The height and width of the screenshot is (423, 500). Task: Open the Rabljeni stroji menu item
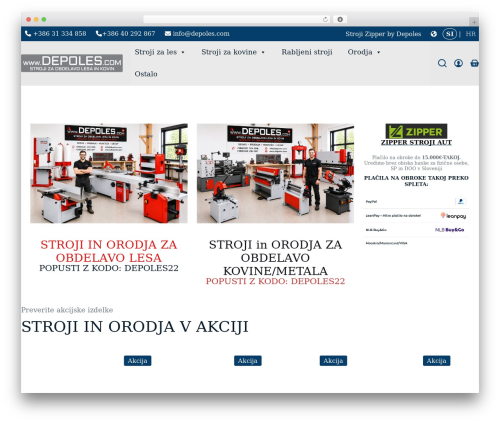307,52
